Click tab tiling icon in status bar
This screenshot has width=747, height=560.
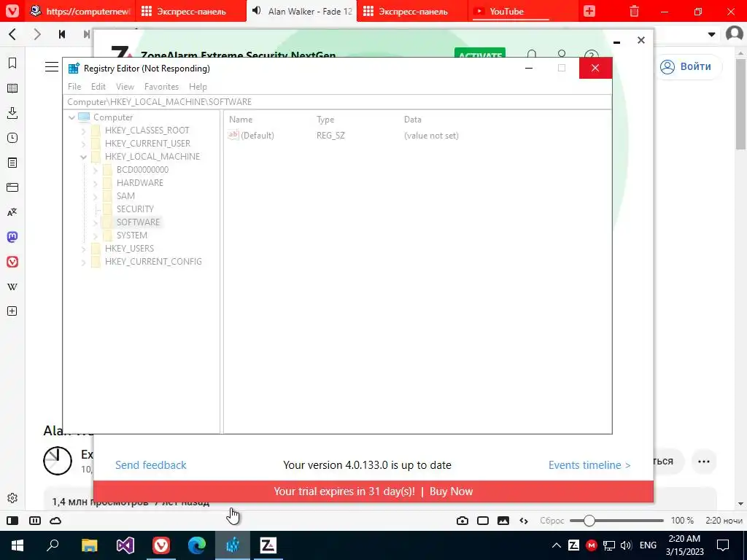tap(35, 521)
